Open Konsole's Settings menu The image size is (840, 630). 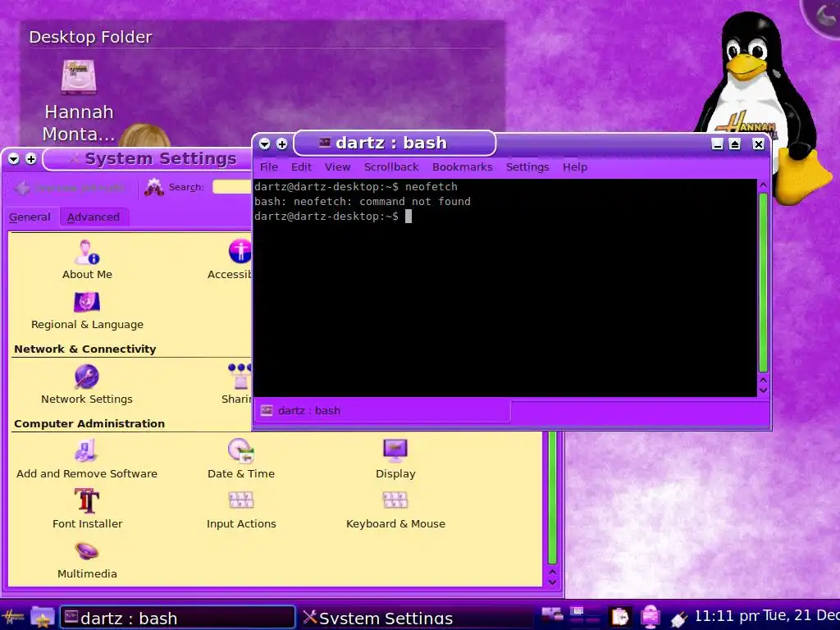pyautogui.click(x=527, y=167)
